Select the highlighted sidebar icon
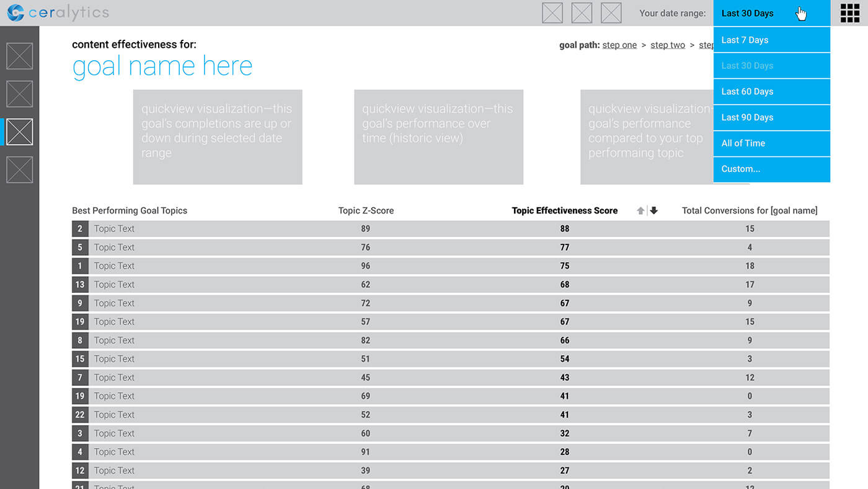This screenshot has height=489, width=868. (19, 132)
